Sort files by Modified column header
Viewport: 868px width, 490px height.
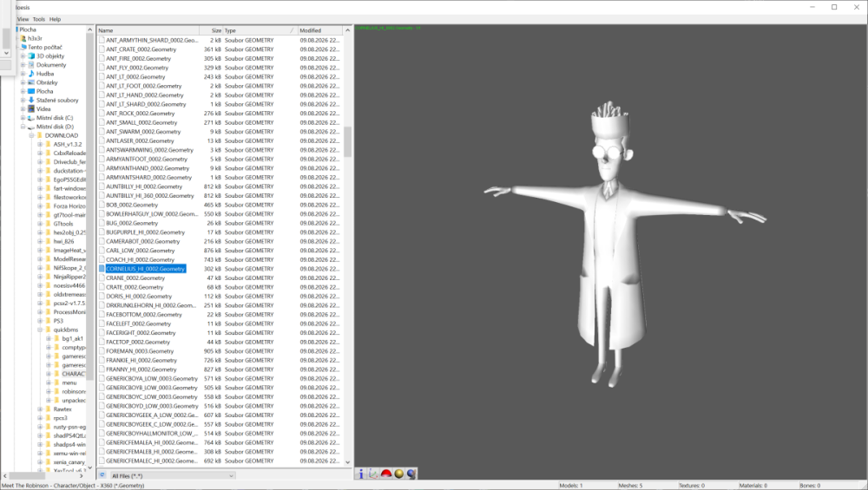[320, 30]
